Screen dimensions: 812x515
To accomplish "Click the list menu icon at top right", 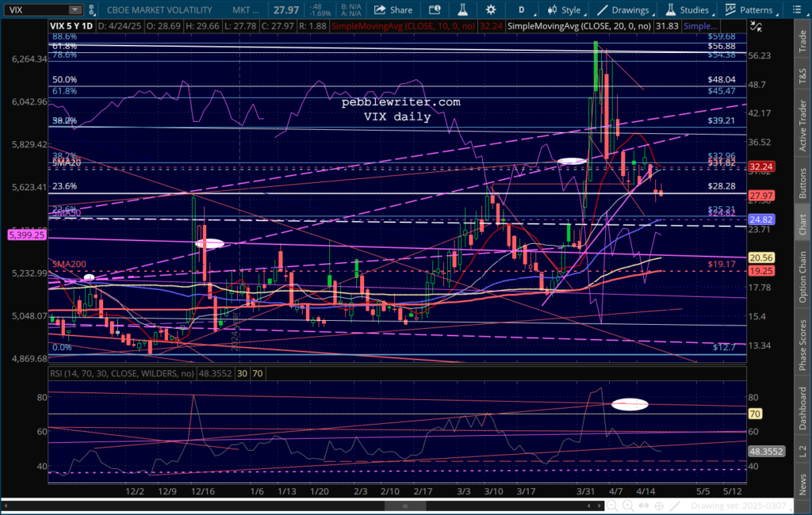I will click(798, 10).
